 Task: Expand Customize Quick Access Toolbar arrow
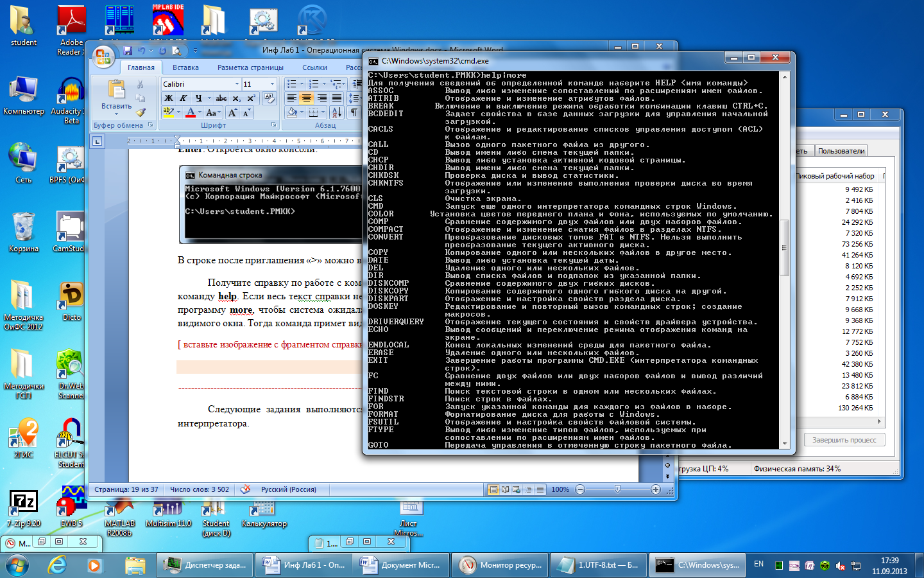click(x=195, y=50)
